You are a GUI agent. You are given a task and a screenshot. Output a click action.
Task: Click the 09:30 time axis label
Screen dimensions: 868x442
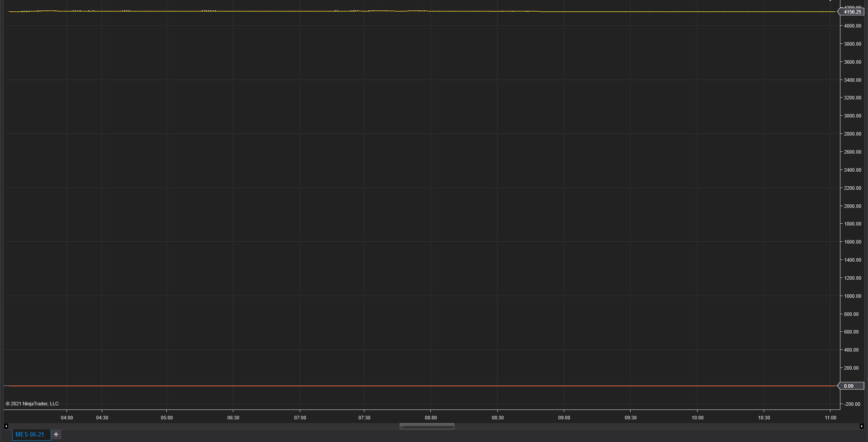(631, 418)
